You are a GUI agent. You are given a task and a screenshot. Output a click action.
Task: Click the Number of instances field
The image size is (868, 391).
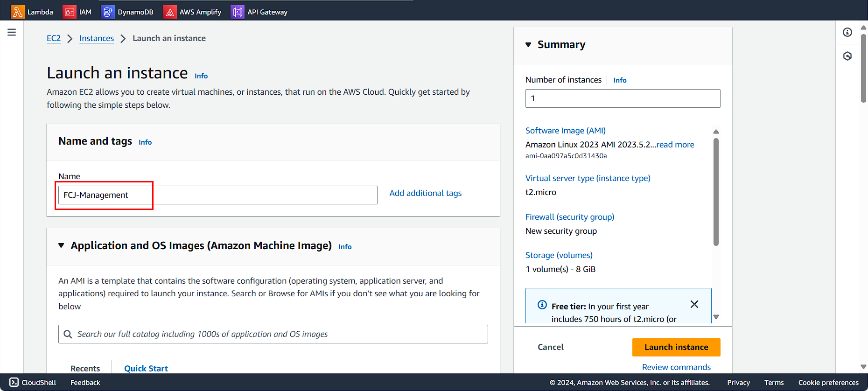[x=623, y=98]
